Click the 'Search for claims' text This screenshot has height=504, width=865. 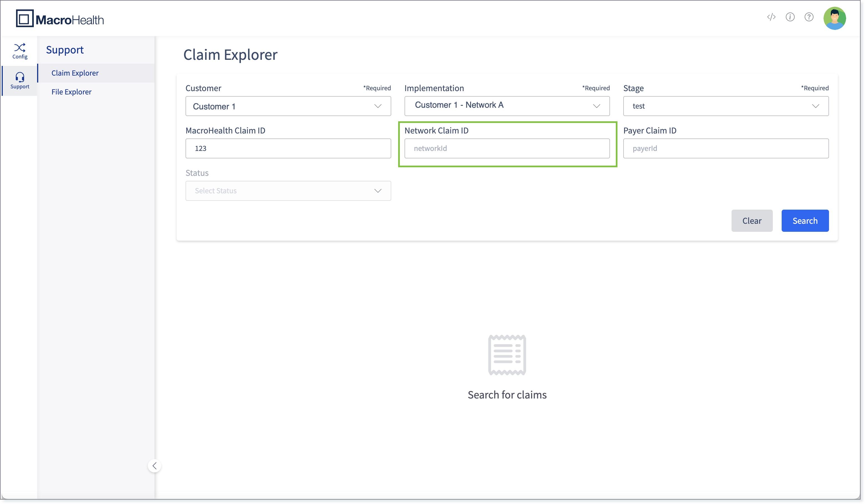click(507, 395)
